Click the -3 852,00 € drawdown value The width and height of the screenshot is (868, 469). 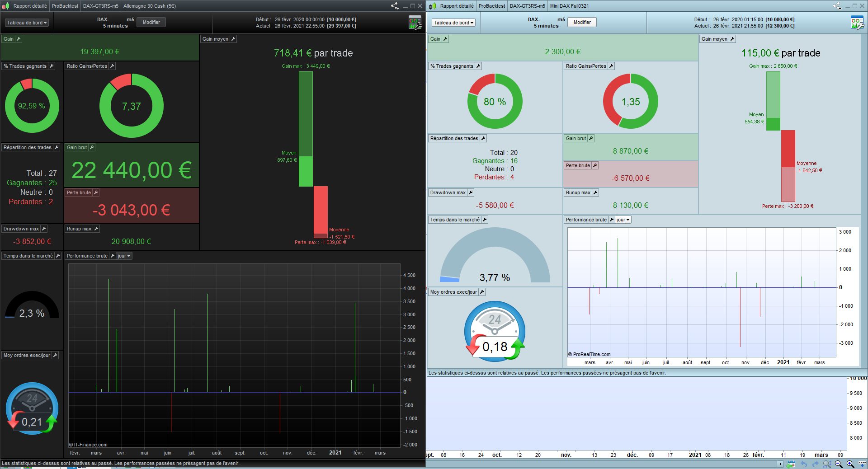(32, 242)
